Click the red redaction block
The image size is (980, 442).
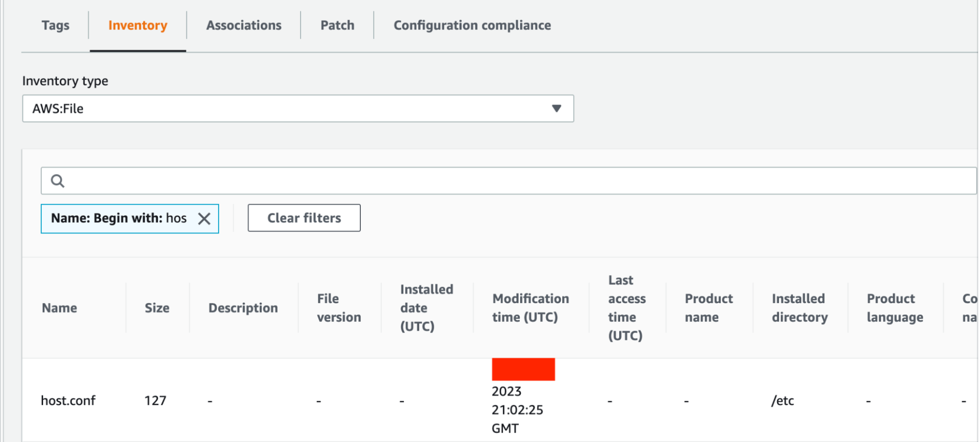pos(523,369)
